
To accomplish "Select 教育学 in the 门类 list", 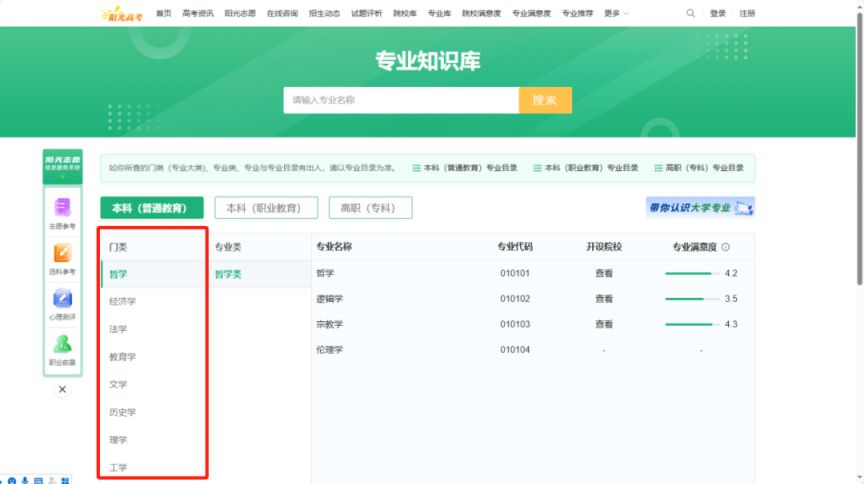I will [123, 357].
